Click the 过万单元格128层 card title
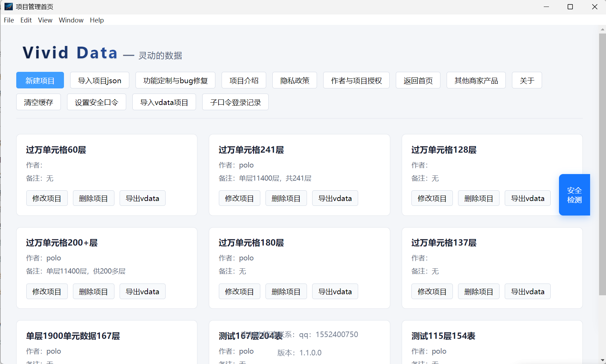Screen dimensions: 606x364 pos(444,150)
